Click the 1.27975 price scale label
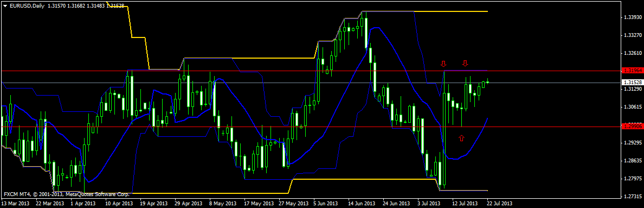 click(x=632, y=179)
